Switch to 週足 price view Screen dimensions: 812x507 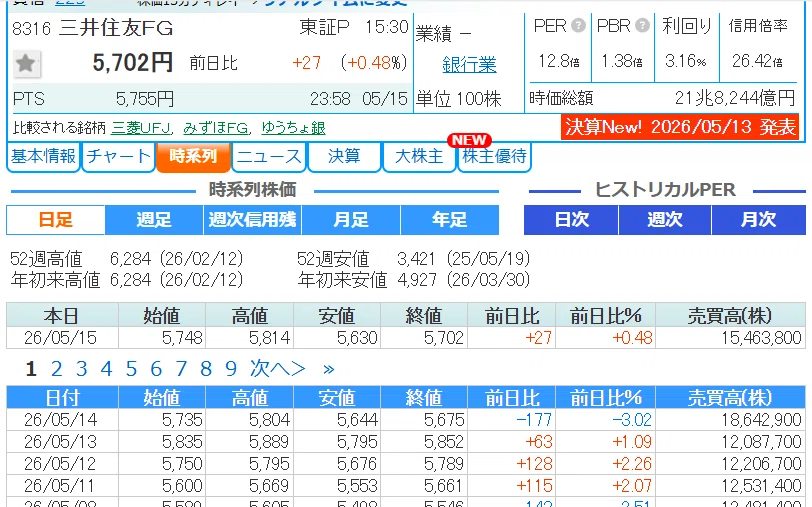[x=154, y=220]
